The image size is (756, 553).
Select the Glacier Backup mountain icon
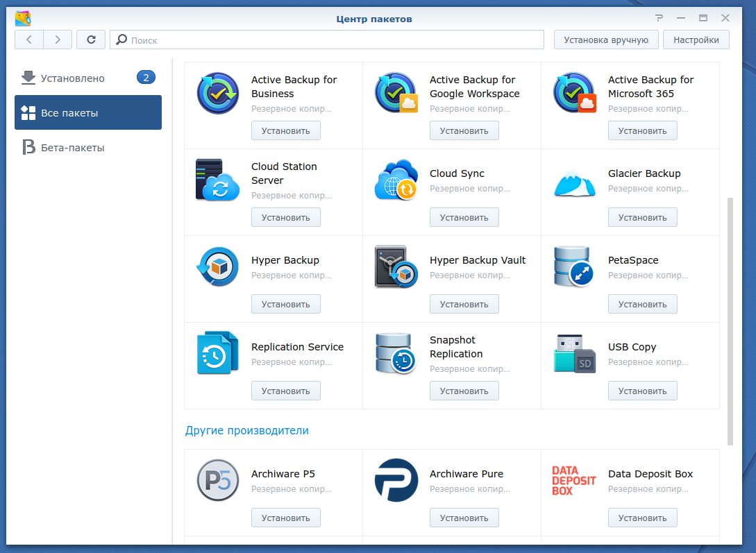pyautogui.click(x=575, y=182)
